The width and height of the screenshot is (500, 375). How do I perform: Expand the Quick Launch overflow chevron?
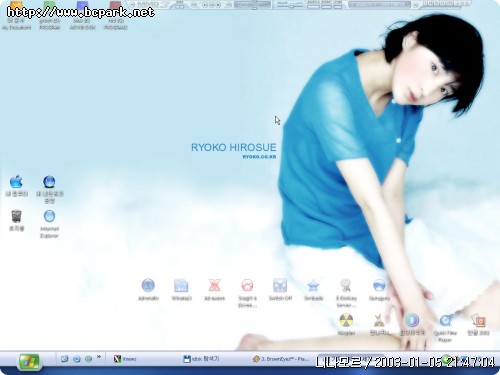99,357
